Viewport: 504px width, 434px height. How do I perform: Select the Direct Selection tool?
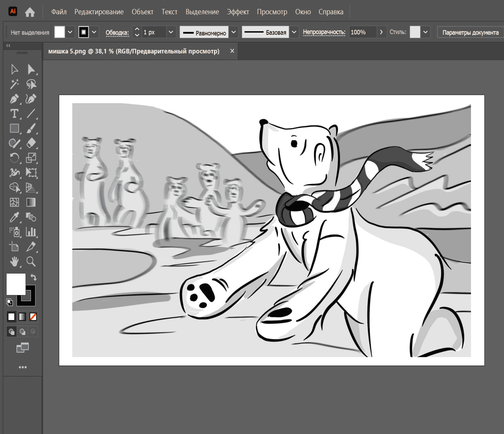[31, 69]
